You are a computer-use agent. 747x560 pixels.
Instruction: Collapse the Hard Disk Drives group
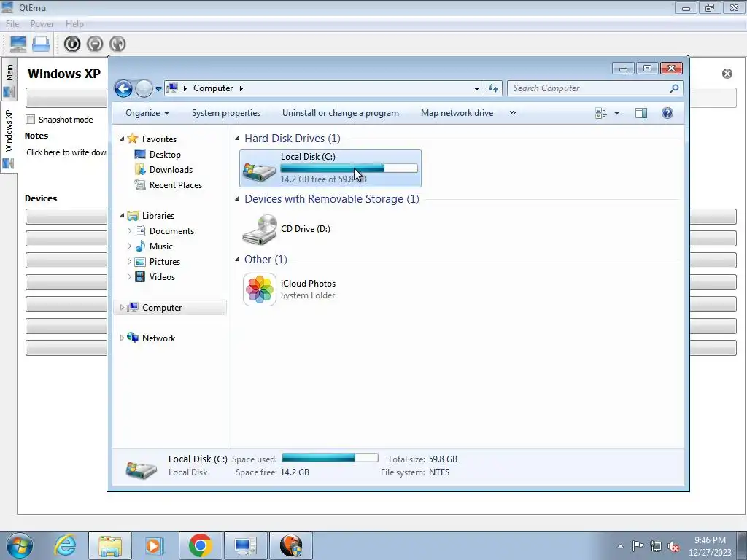(x=237, y=139)
